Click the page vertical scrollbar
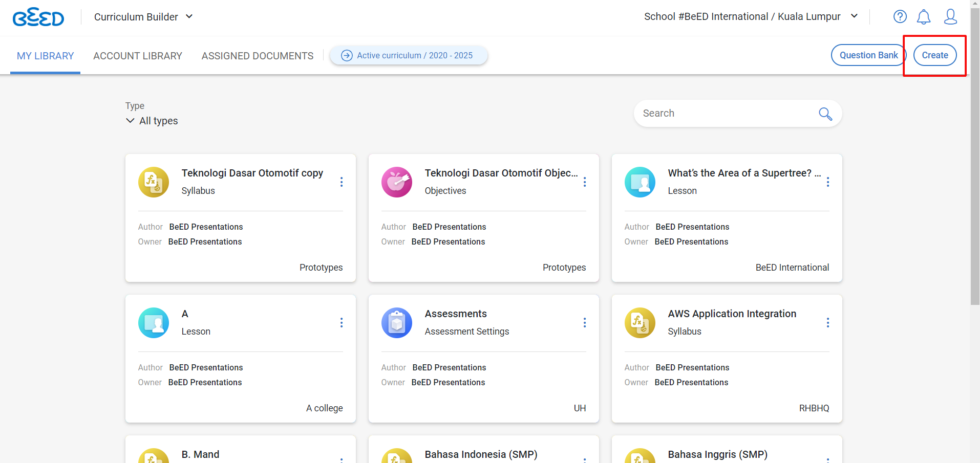 pyautogui.click(x=975, y=157)
